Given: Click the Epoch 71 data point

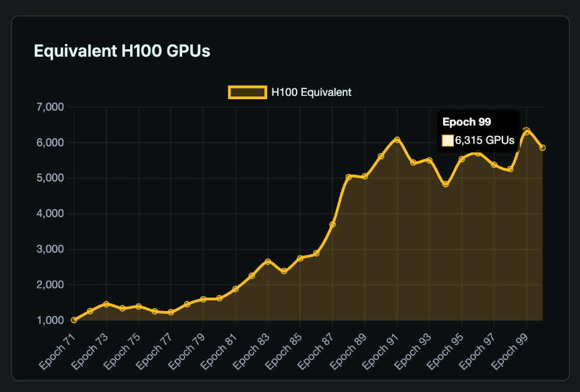Looking at the screenshot, I should click(74, 320).
